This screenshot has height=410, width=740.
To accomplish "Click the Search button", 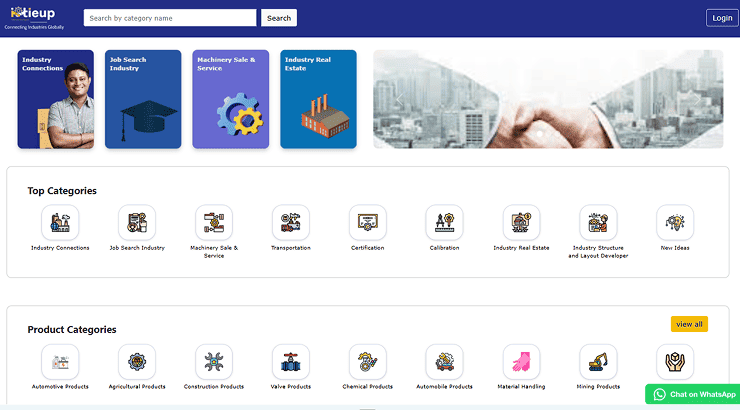I will [x=279, y=18].
